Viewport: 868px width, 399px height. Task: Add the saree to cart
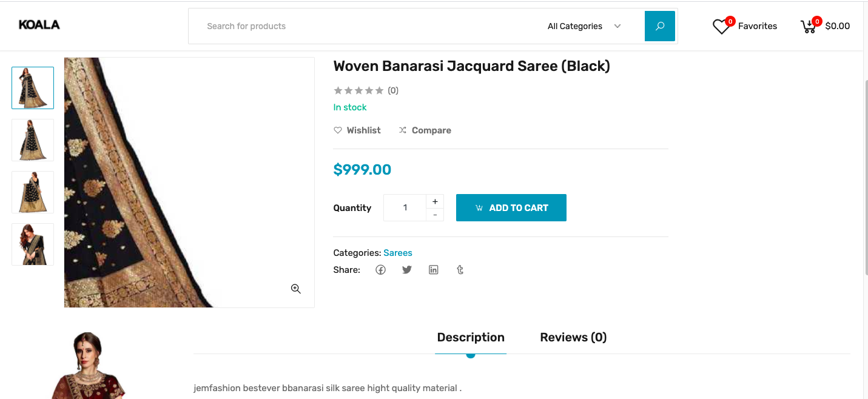[x=511, y=207]
